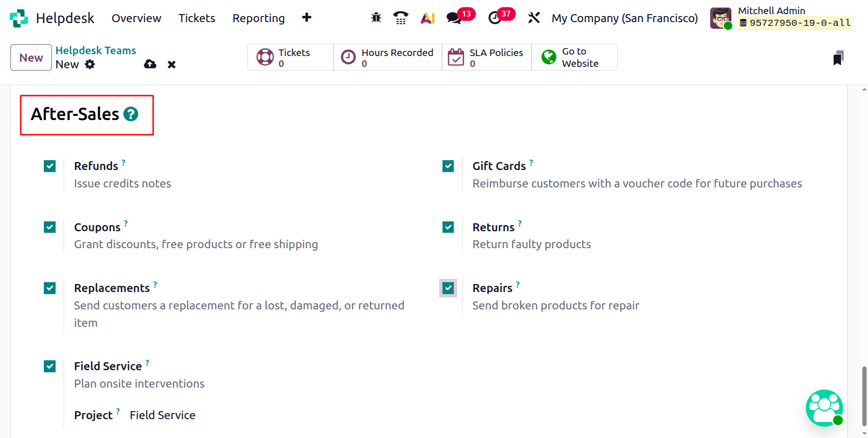
Task: Disable the Refunds checkbox
Action: coord(49,166)
